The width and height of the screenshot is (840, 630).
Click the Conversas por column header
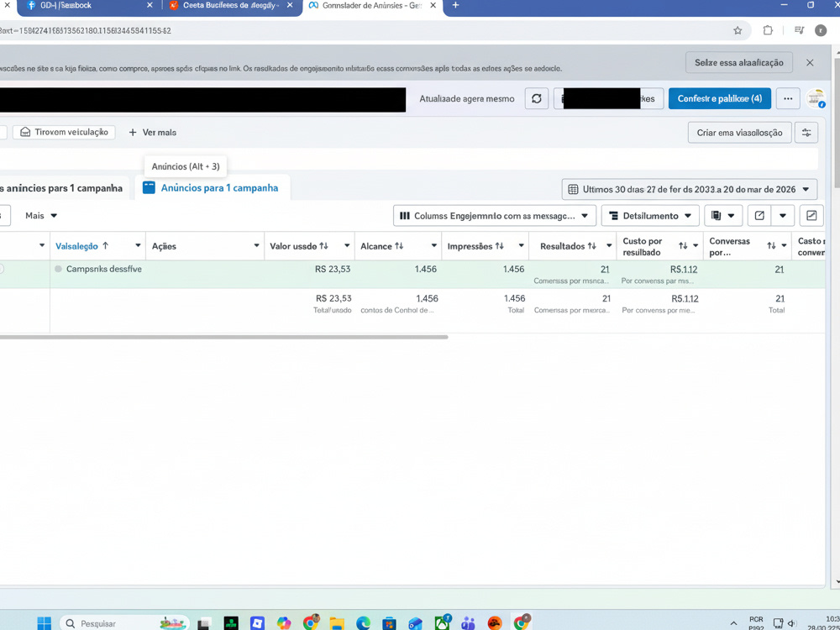(x=730, y=246)
